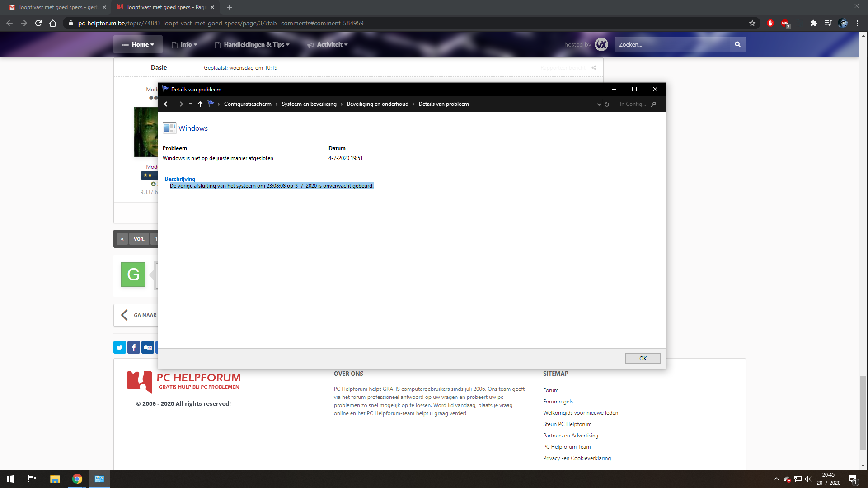
Task: Click the Twitter share icon
Action: click(119, 347)
